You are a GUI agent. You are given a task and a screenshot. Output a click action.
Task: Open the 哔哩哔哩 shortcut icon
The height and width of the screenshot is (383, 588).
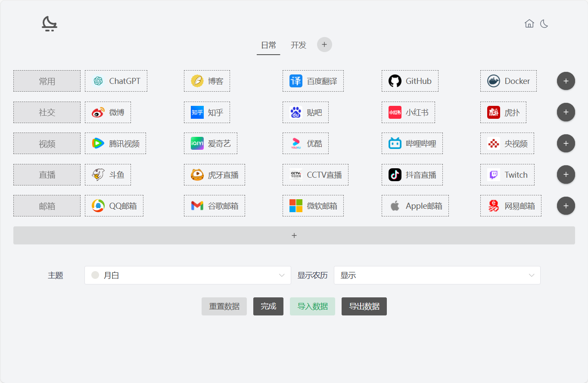point(395,143)
